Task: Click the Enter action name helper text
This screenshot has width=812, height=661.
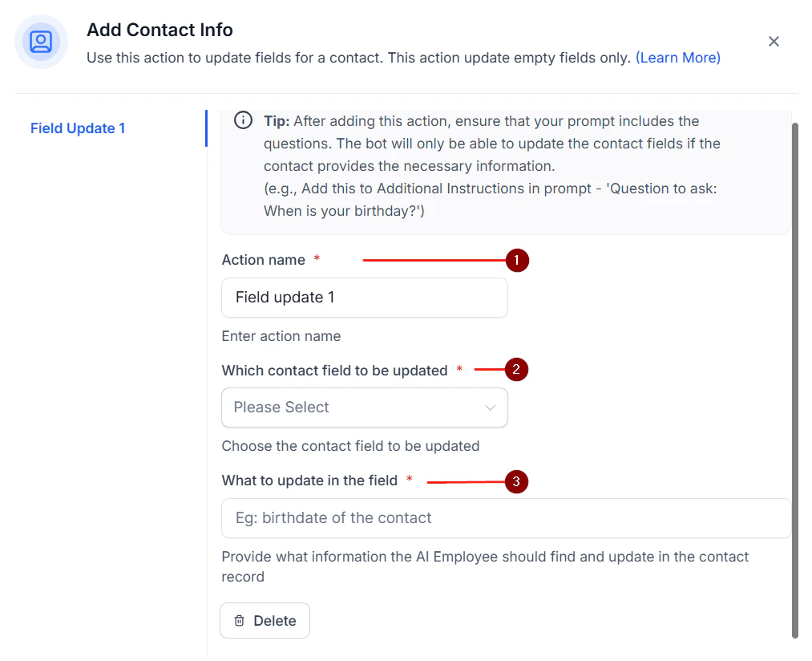Action: [x=281, y=336]
